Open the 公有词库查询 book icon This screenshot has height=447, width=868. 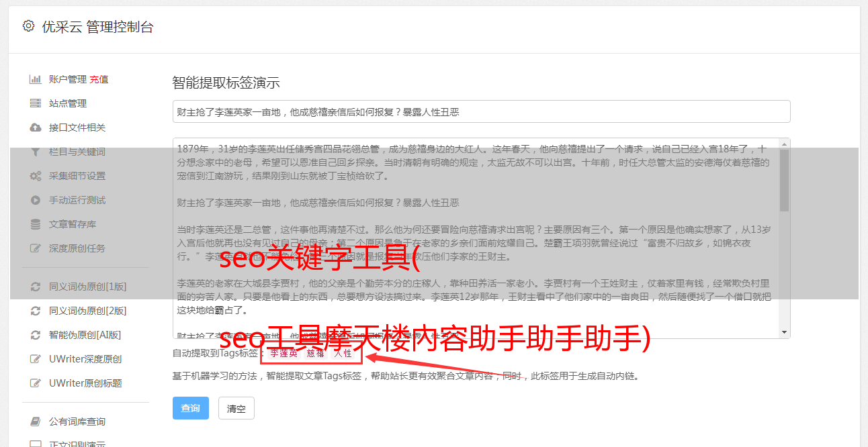pos(36,421)
